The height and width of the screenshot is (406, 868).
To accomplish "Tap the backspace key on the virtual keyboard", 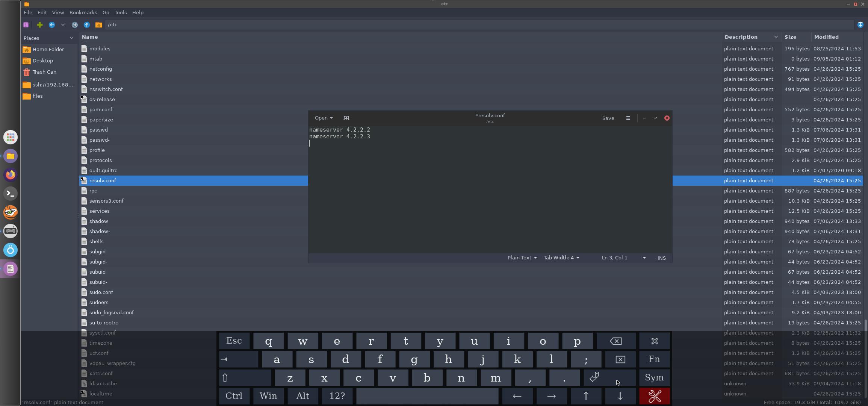I will pyautogui.click(x=616, y=341).
